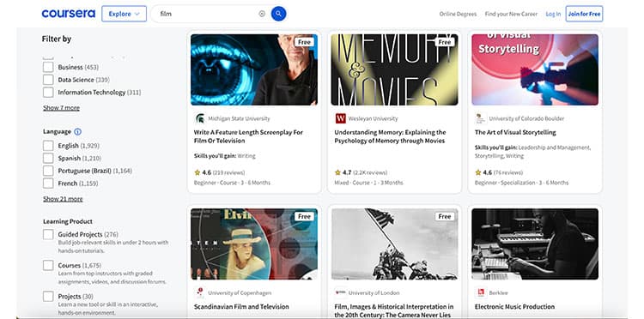The image size is (644, 319).
Task: Click the blue eye screenplay course thumbnail
Action: pyautogui.click(x=254, y=69)
